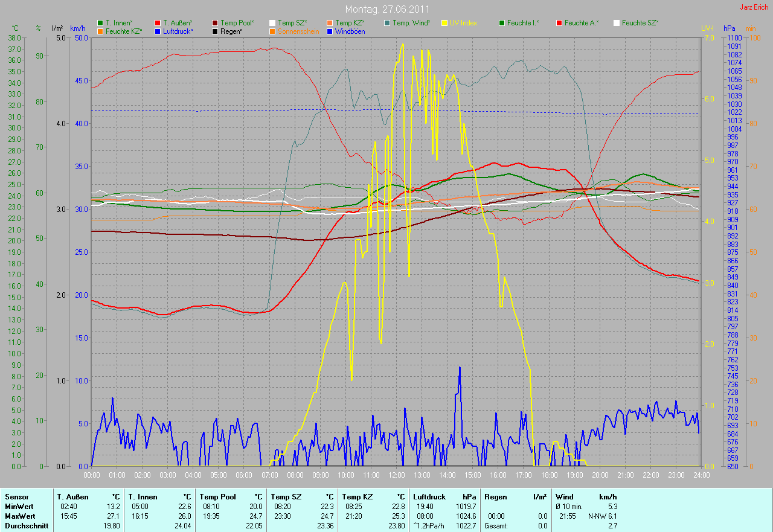Click the orange Temp KZ legend square
The image size is (773, 532).
330,23
